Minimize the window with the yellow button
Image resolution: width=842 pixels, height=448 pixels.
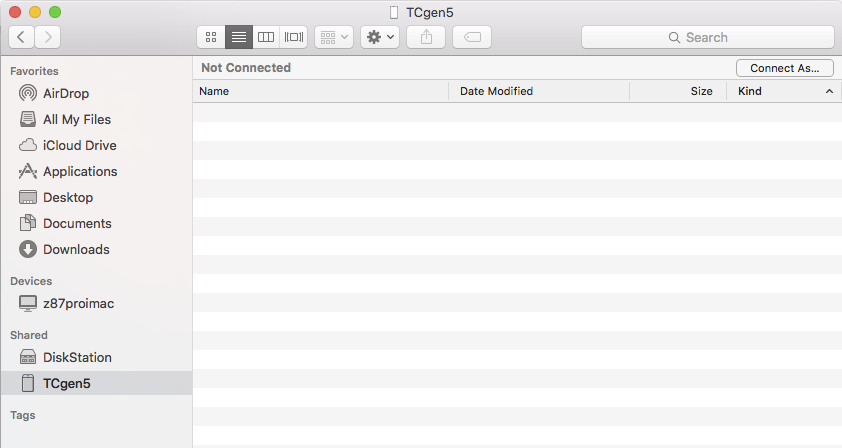tap(35, 12)
